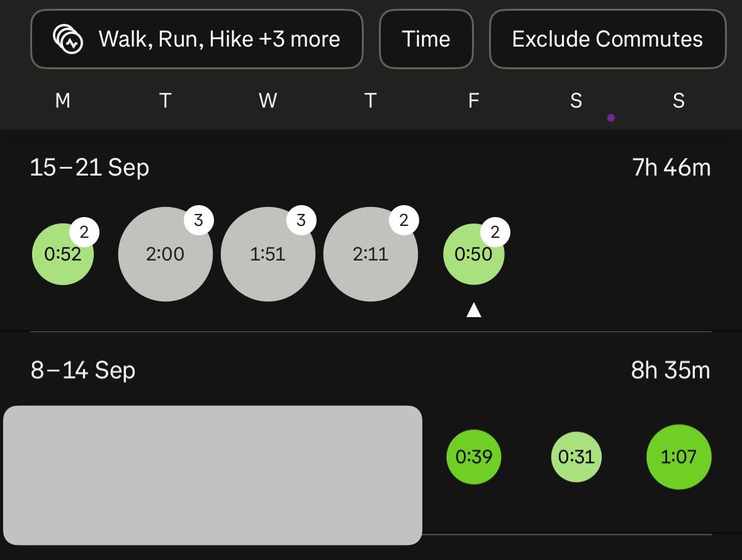Open the 0:31 activity bubble

pos(576,457)
